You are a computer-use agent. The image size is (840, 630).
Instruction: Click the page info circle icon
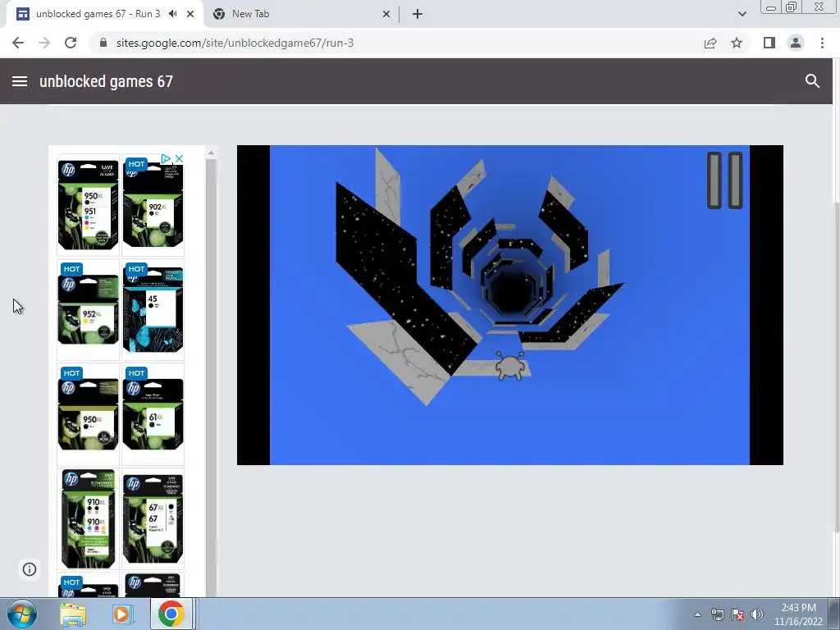coord(30,569)
